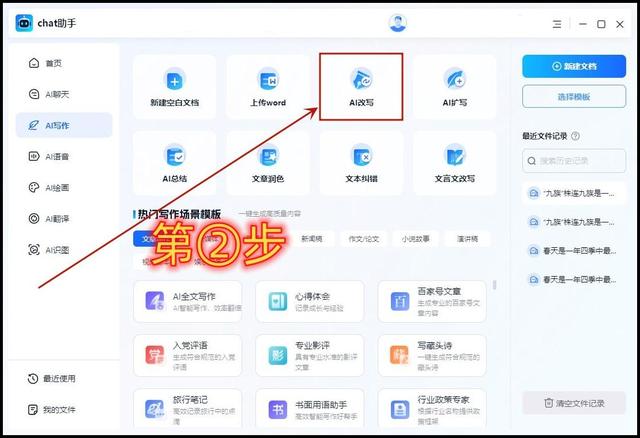The height and width of the screenshot is (438, 640).
Task: Click the user avatar in title bar
Action: coord(398,23)
